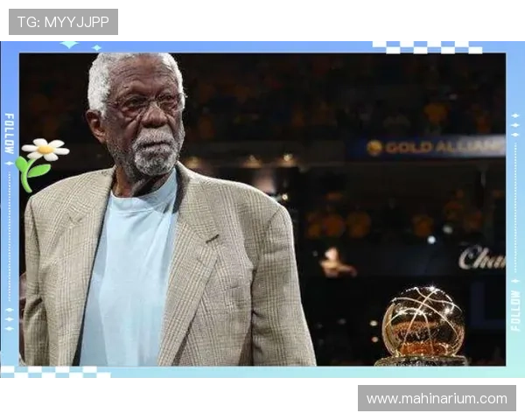Image resolution: width=525 pixels, height=420 pixels.
Task: Click the checkered pattern at bottom left
Action: 54,371
